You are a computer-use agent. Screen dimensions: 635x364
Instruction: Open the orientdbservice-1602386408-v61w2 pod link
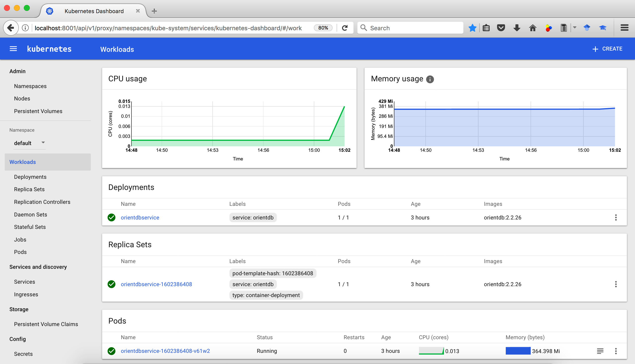165,351
